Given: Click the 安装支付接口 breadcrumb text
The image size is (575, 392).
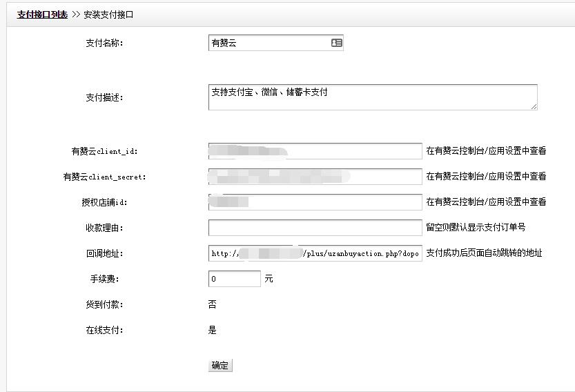Looking at the screenshot, I should tap(108, 14).
